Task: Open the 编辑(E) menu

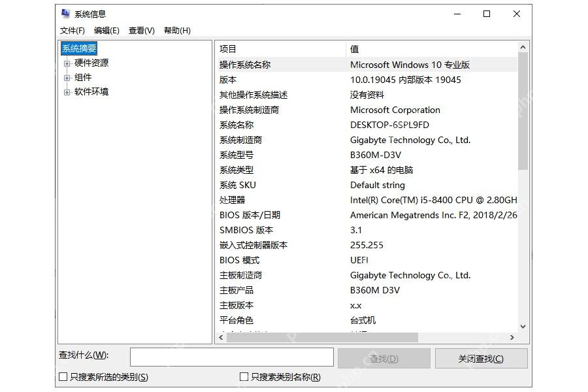Action: (x=106, y=31)
